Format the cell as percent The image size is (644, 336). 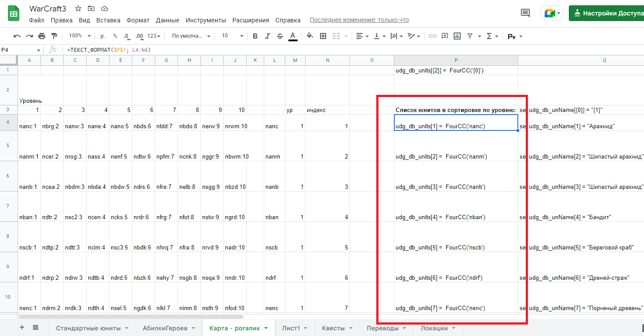pos(115,36)
